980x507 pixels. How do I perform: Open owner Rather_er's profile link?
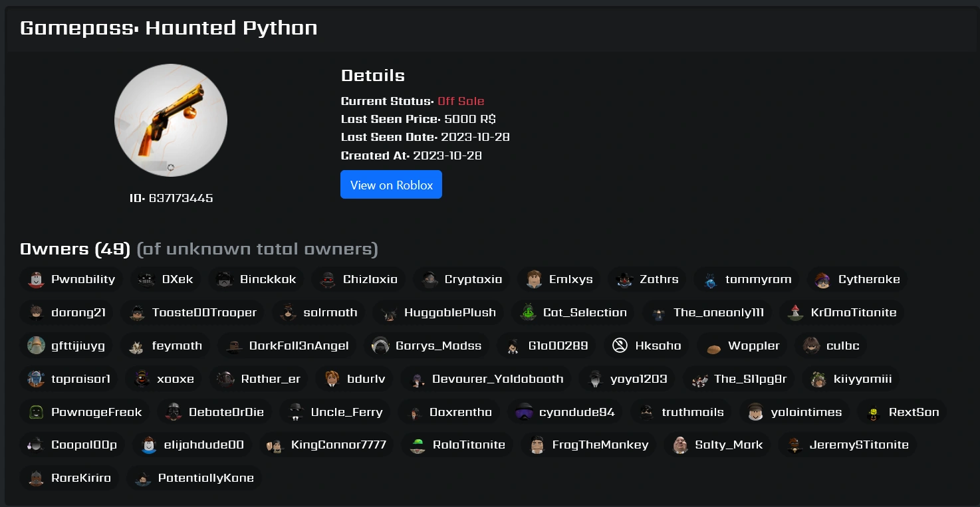tap(259, 379)
